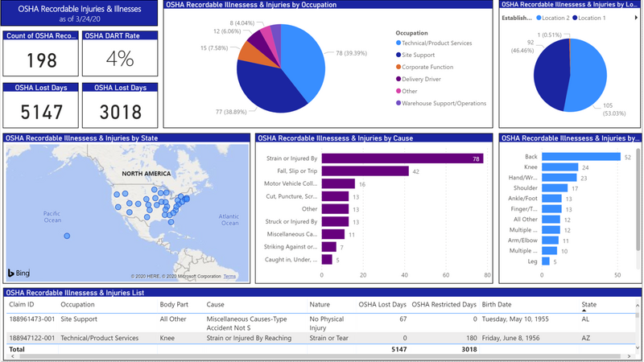Image resolution: width=644 pixels, height=362 pixels.
Task: Click the Technical/Product Services legend marker
Action: 398,43
